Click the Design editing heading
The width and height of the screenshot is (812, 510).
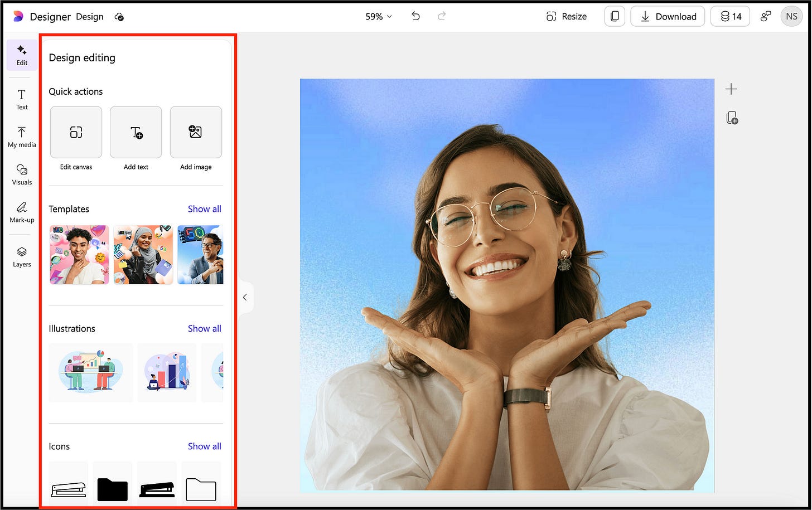click(82, 58)
